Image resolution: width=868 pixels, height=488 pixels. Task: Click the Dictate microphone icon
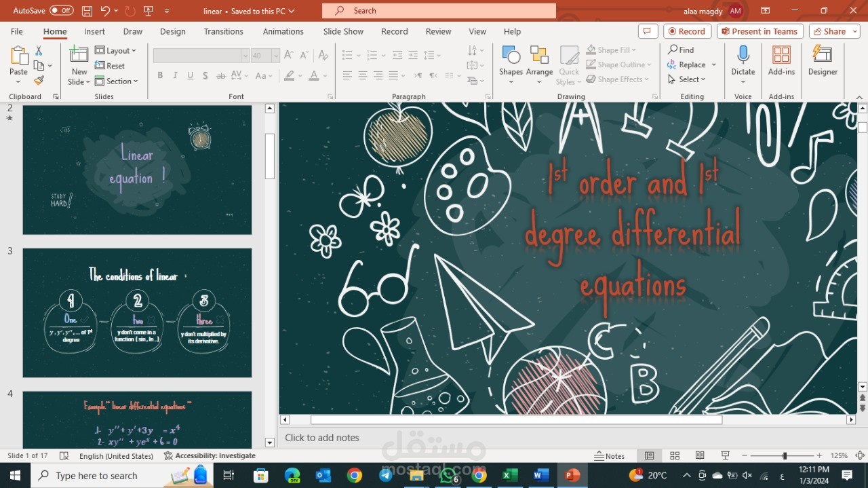(x=743, y=56)
